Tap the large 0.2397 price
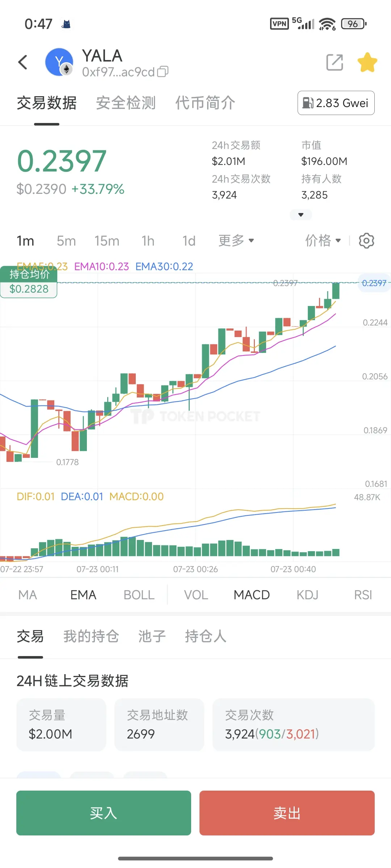Viewport: 391px width, 868px height. tap(62, 161)
